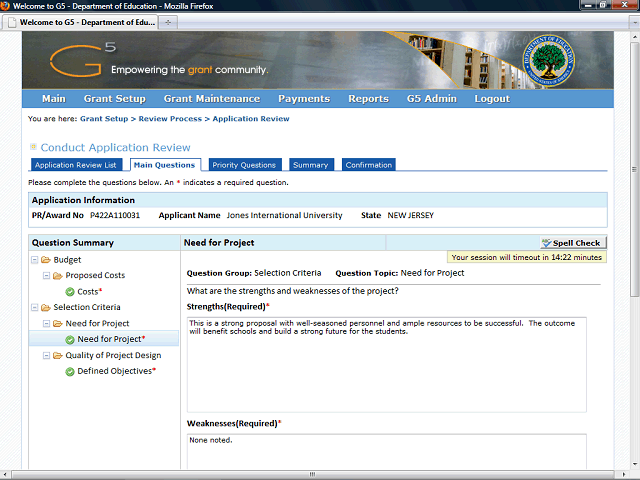Viewport: 640px width, 480px height.
Task: Open the Grant Maintenance menu
Action: (x=211, y=99)
